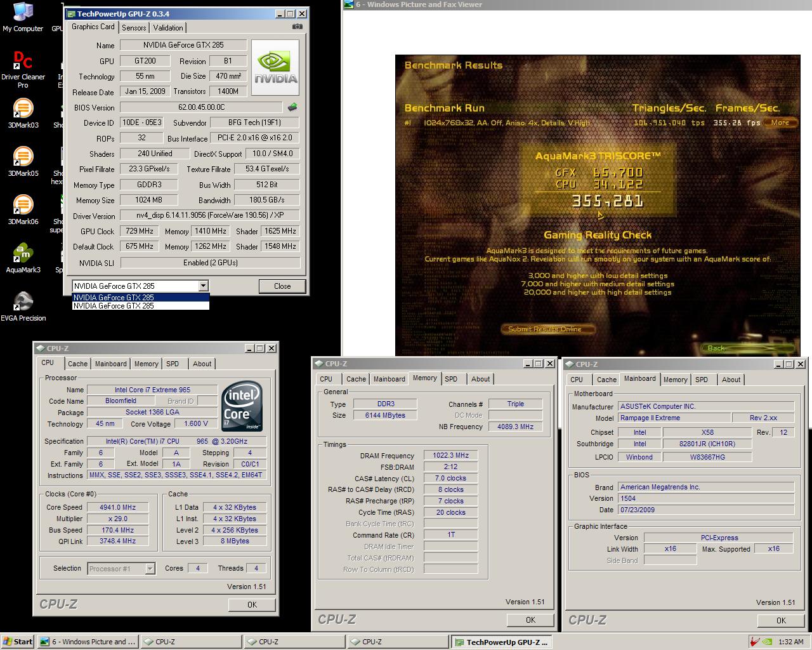Click the Intel Core i7 logo in CPU-Z
This screenshot has height=650, width=812.
pos(242,406)
